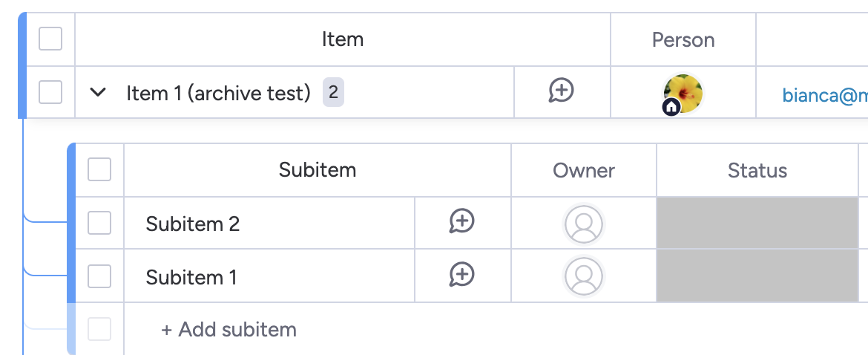The height and width of the screenshot is (355, 868).
Task: Collapse subitems with chevron beside Item 1
Action: click(x=98, y=93)
